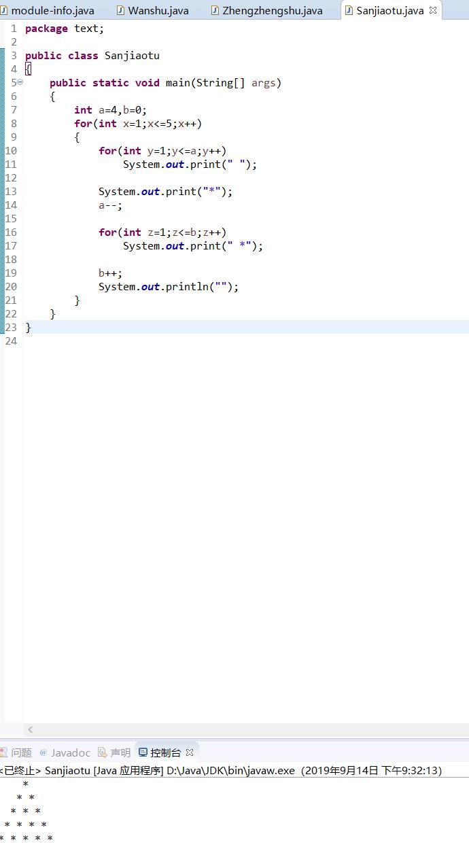Click 'b++;' statement on line 19
Viewport: 469px width, 868px height.
[x=110, y=273]
